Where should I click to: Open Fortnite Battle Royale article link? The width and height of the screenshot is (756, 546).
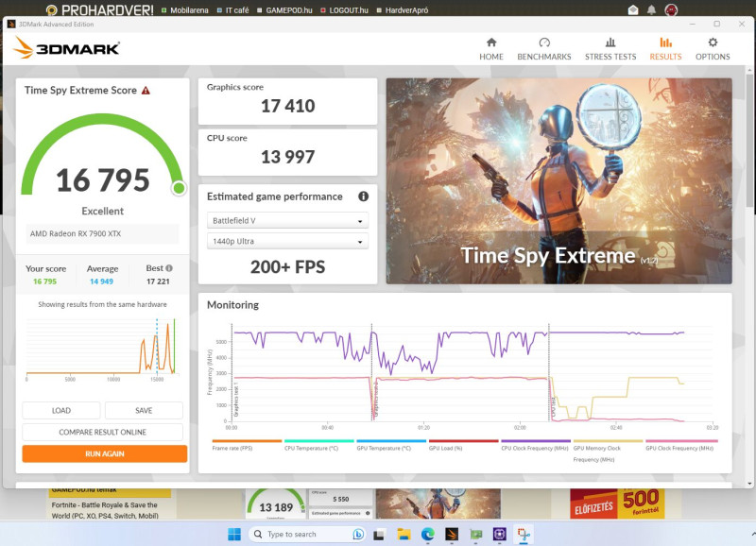pyautogui.click(x=105, y=510)
